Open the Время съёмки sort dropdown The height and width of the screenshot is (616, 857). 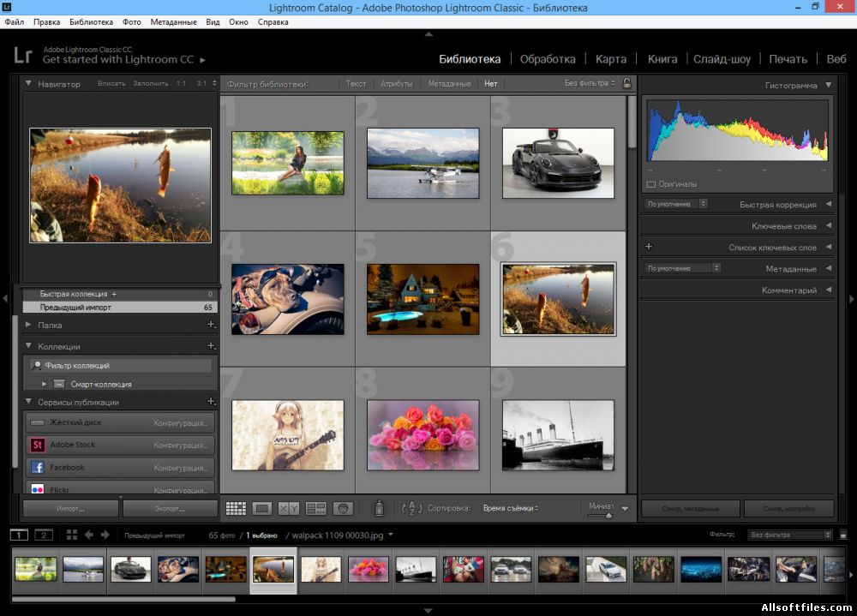tap(511, 508)
